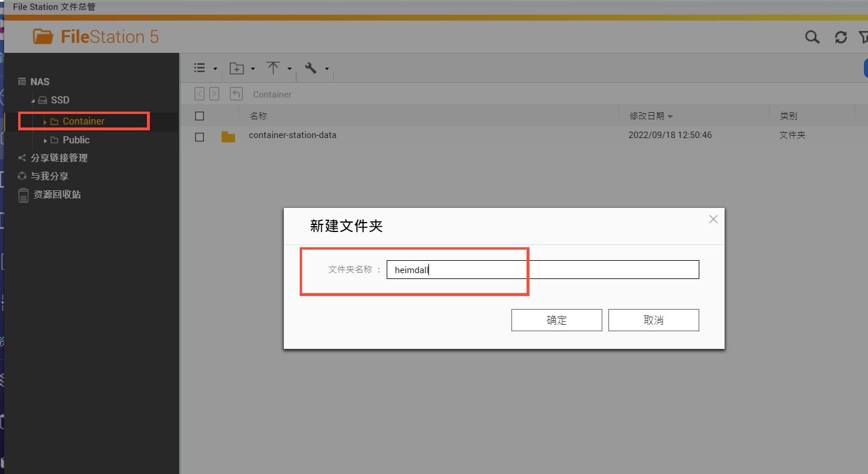Select 资源回收站 in the sidebar
The image size is (868, 474).
coord(59,194)
